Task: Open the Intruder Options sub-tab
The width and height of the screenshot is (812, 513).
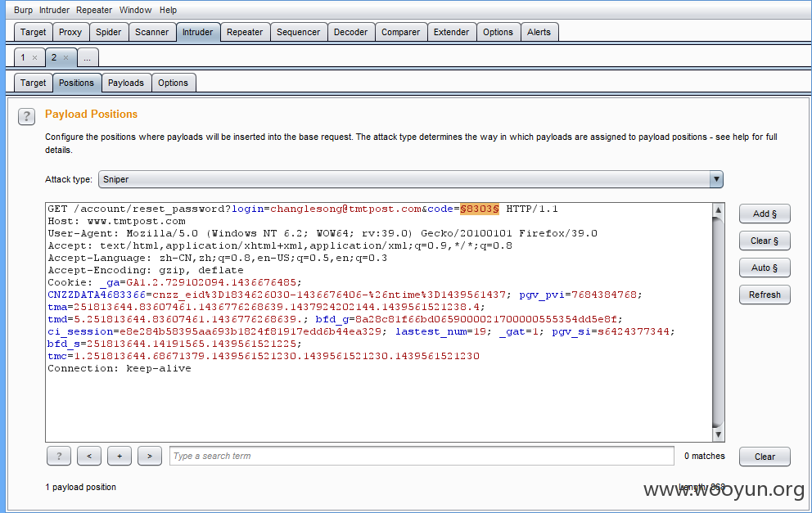Action: pyautogui.click(x=173, y=83)
